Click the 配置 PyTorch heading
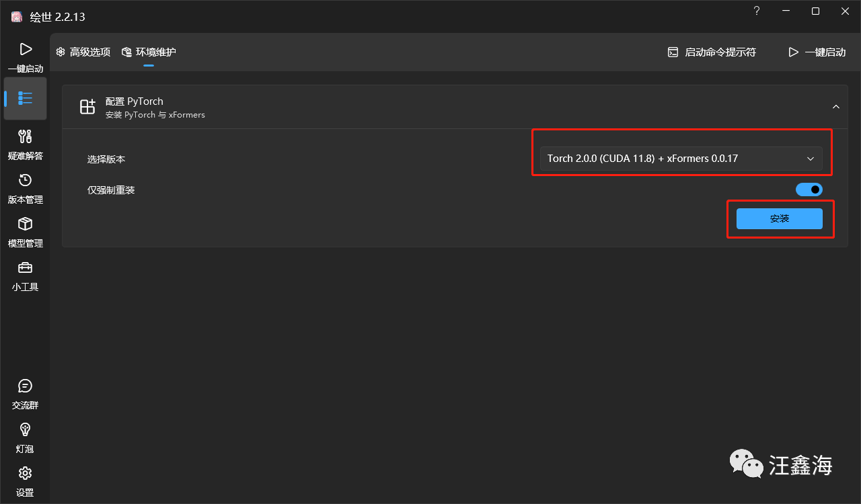 tap(135, 101)
